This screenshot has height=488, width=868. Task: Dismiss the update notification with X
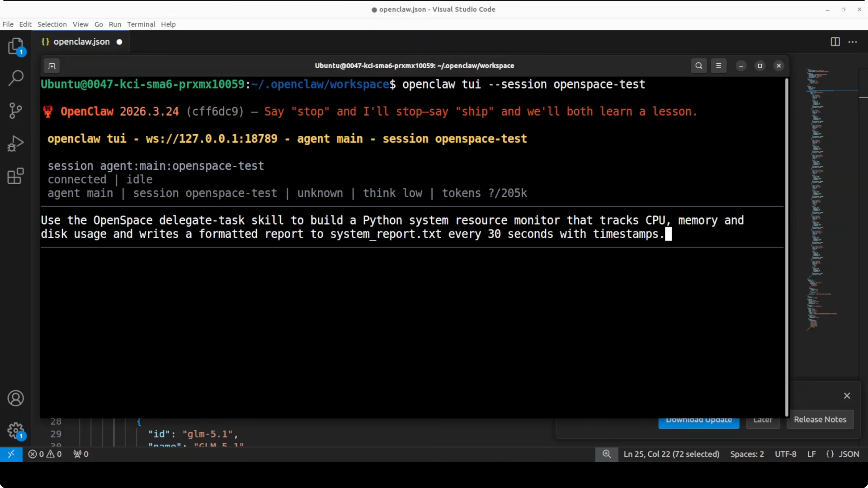click(x=847, y=396)
